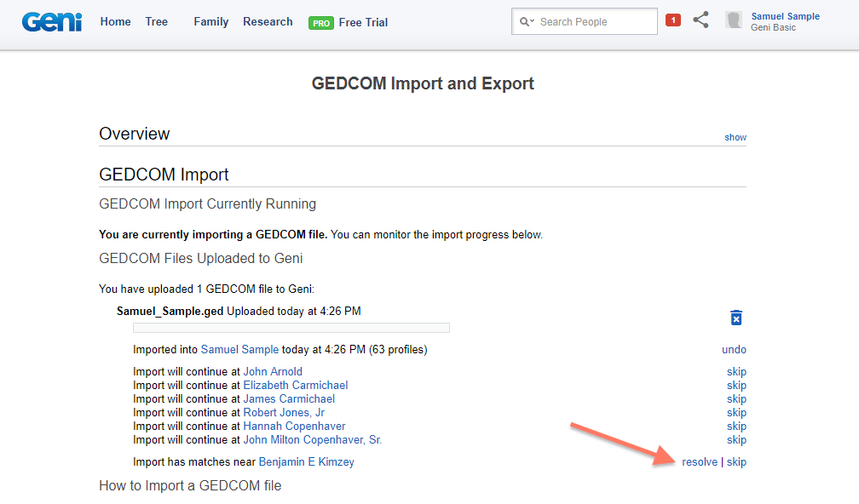Click the share icon in header
Image resolution: width=859 pixels, height=504 pixels.
tap(700, 20)
